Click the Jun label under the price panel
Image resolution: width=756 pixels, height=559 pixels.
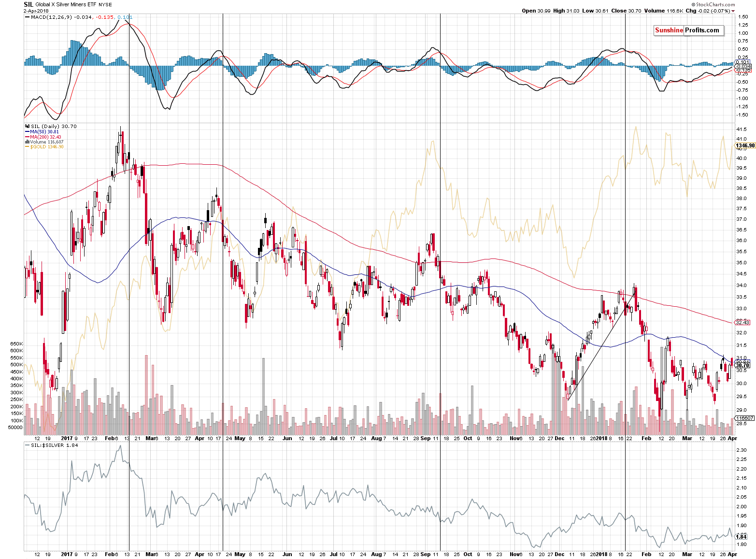(287, 439)
